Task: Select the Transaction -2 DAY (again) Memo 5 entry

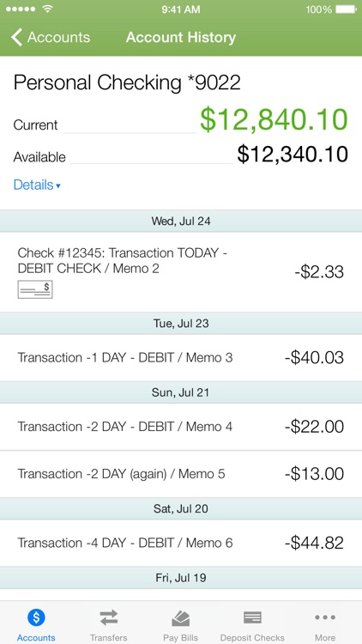Action: (181, 474)
